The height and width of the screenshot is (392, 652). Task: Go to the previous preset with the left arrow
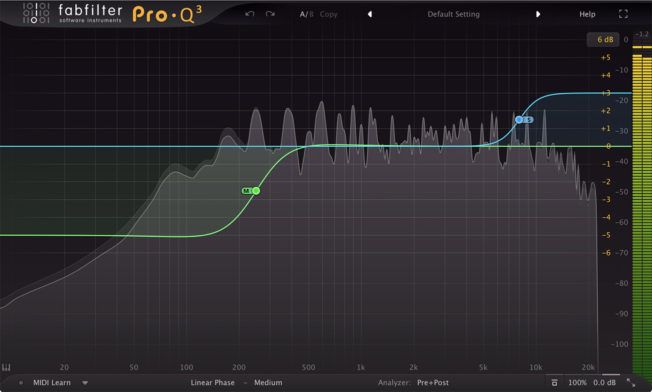(370, 14)
